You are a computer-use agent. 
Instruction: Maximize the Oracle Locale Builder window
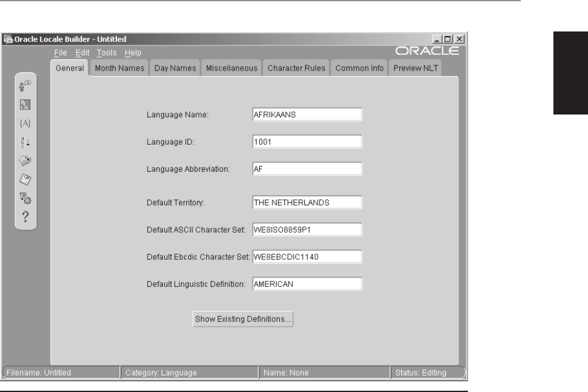[448, 39]
